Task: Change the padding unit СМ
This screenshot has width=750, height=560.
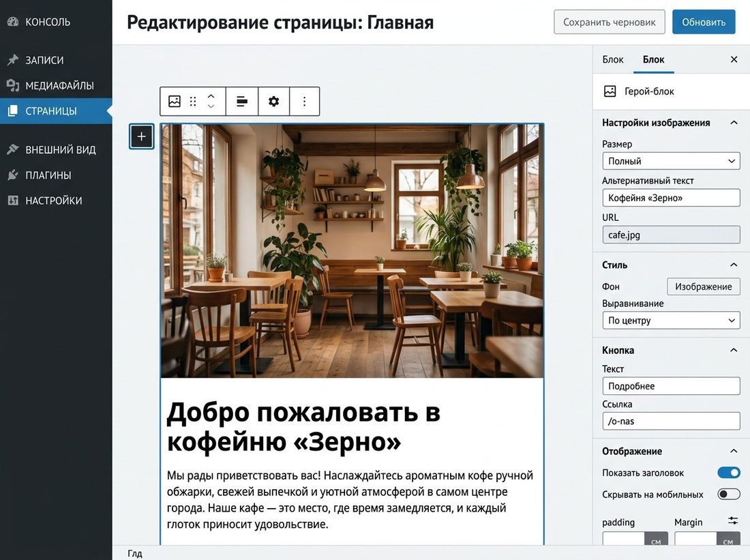Action: pos(656,539)
